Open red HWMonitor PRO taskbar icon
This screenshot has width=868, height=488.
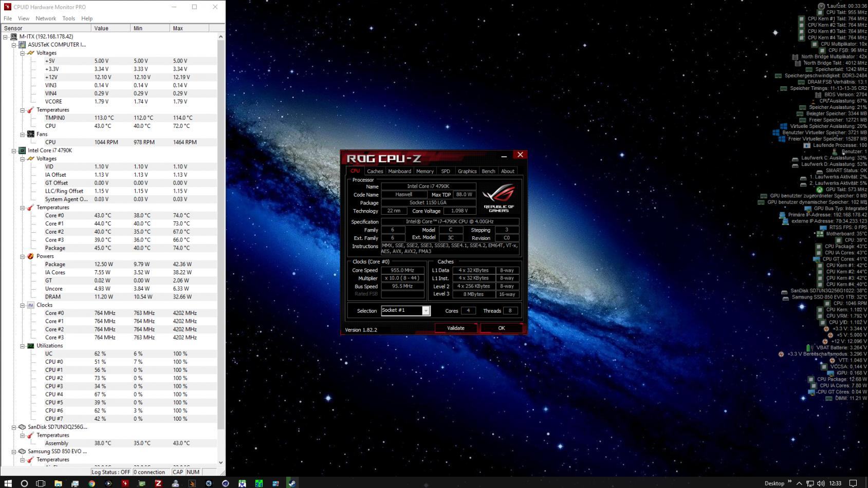click(x=125, y=483)
